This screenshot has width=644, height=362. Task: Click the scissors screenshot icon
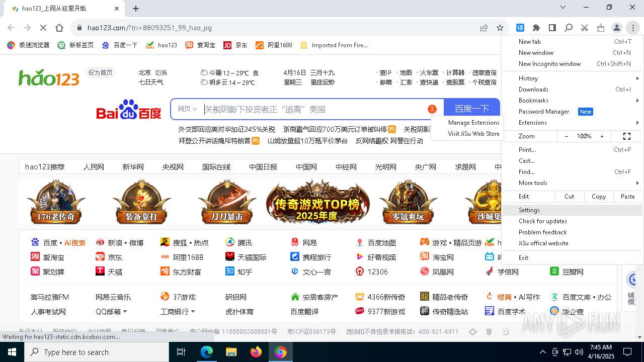[x=585, y=28]
